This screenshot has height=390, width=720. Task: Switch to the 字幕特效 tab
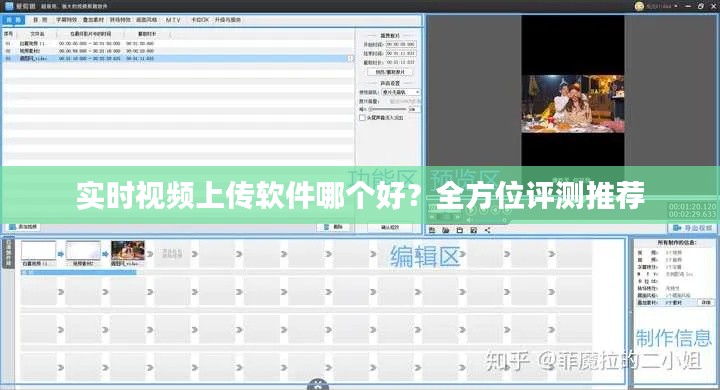pyautogui.click(x=67, y=20)
